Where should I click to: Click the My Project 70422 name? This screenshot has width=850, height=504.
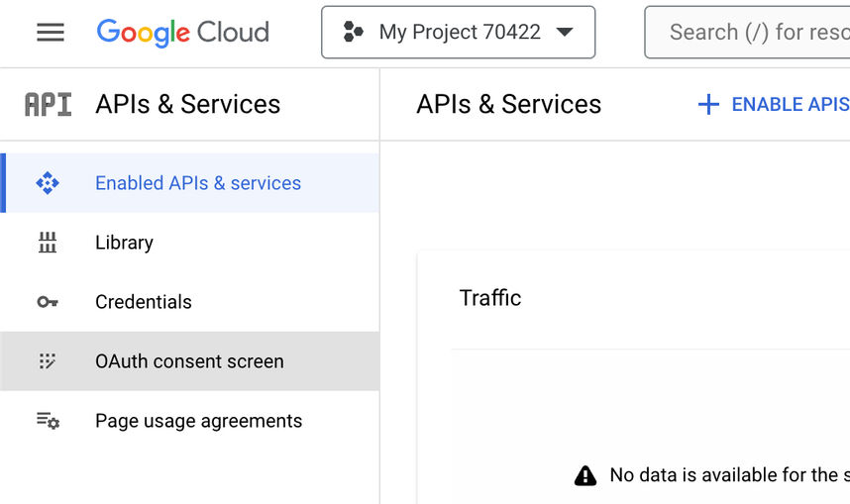pos(460,32)
